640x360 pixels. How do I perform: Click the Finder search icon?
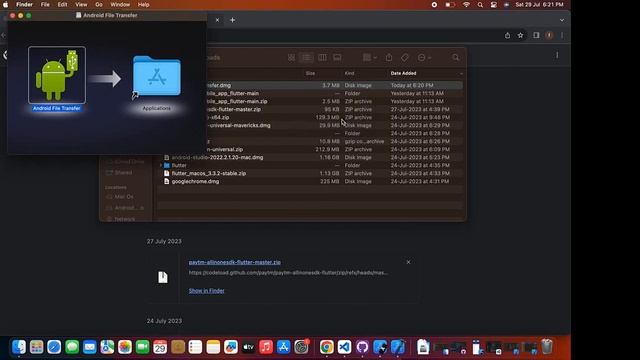(456, 58)
